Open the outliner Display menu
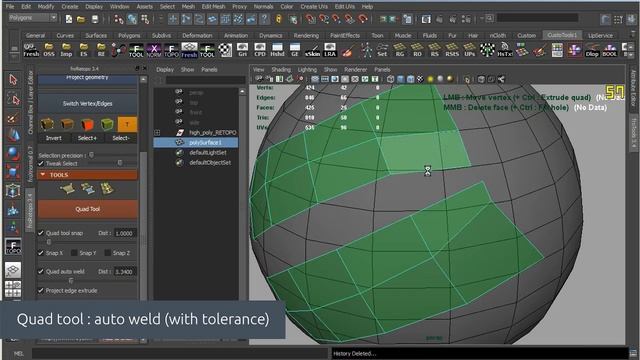The height and width of the screenshot is (360, 640). tap(165, 69)
